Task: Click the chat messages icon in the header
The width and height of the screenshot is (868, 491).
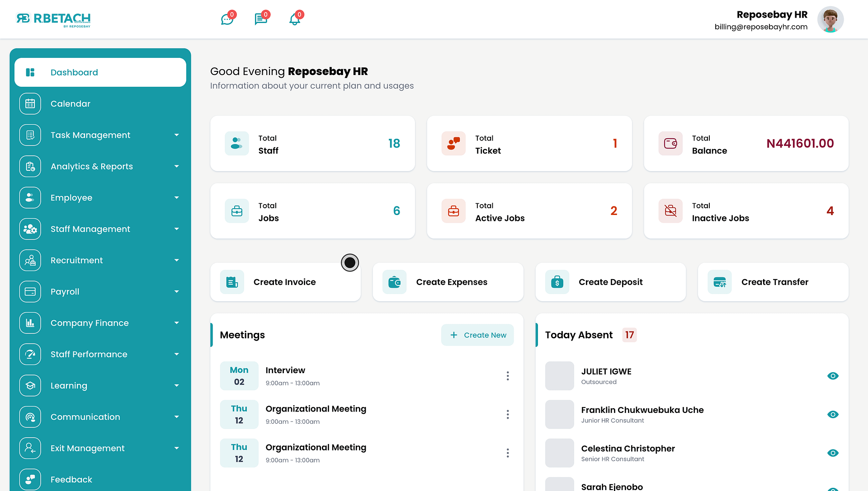Action: click(x=262, y=19)
